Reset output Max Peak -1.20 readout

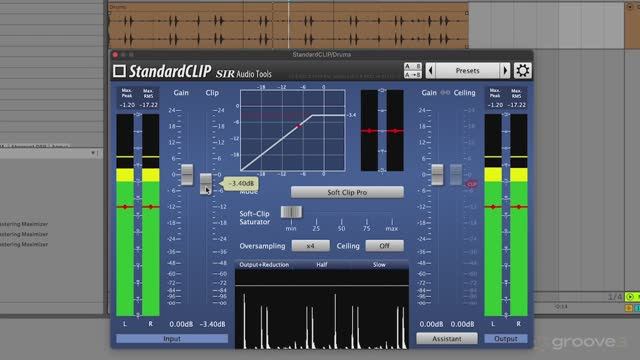(x=495, y=105)
